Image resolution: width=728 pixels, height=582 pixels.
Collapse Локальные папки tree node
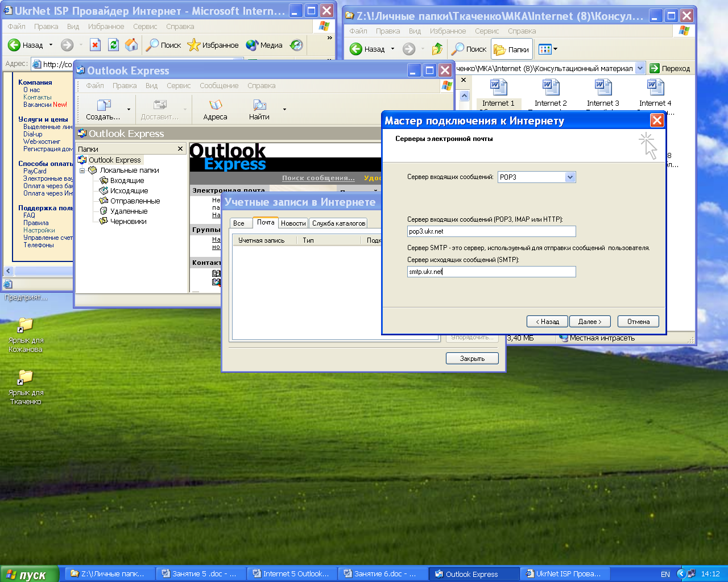point(82,171)
